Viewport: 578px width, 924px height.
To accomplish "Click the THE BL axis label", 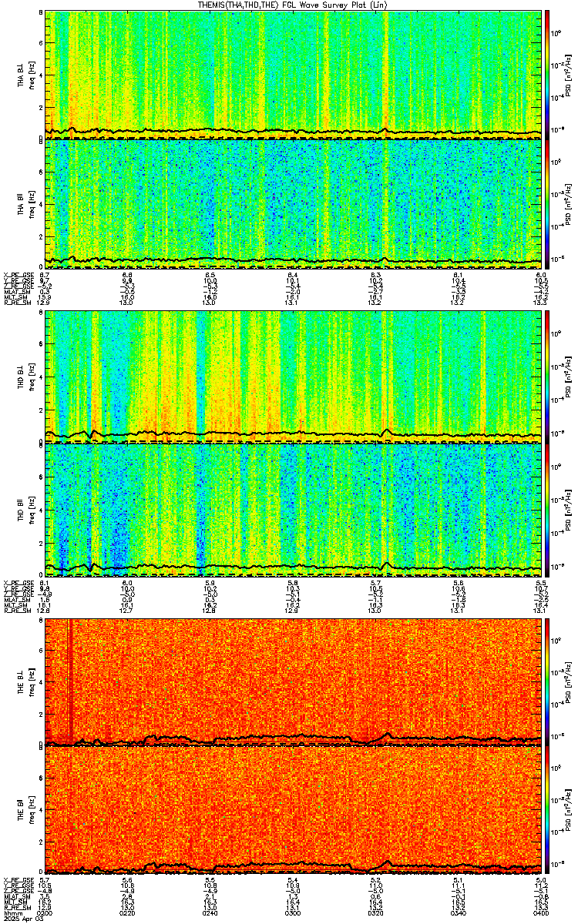I will (21, 681).
